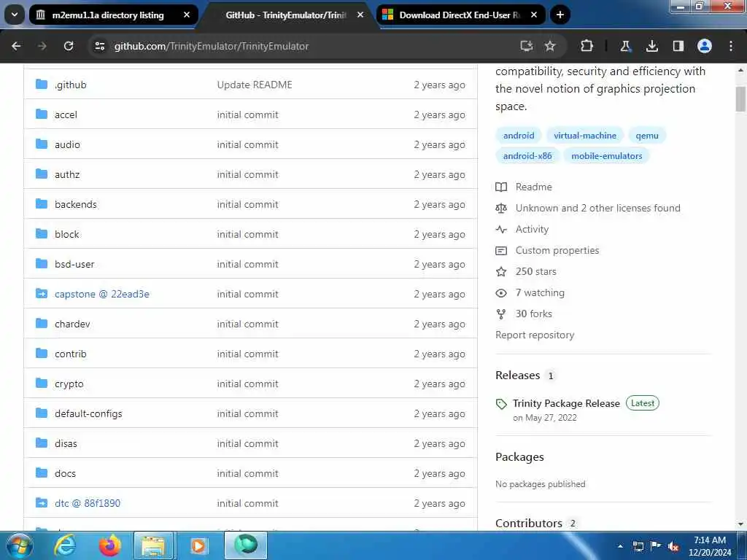Open the docs folder
The image size is (747, 560).
pyautogui.click(x=65, y=473)
